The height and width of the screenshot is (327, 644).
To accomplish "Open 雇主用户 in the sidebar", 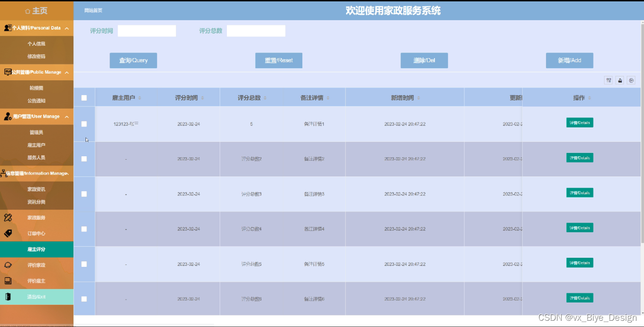I will point(37,145).
